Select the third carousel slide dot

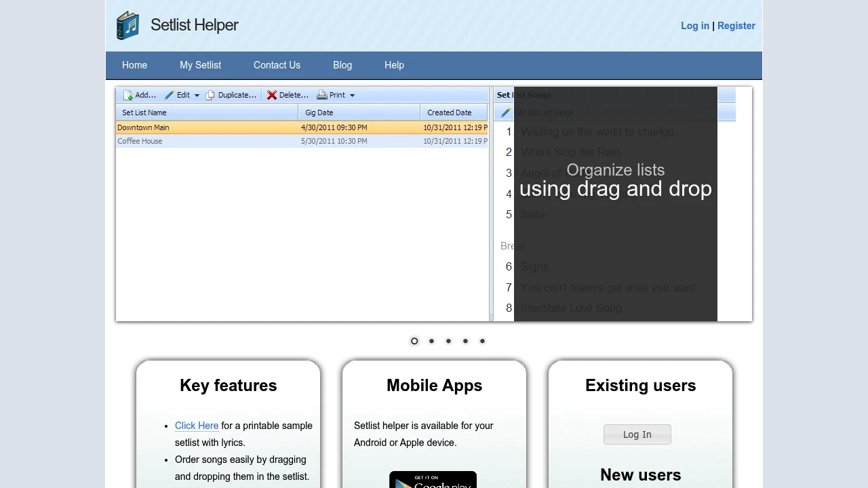coord(448,341)
